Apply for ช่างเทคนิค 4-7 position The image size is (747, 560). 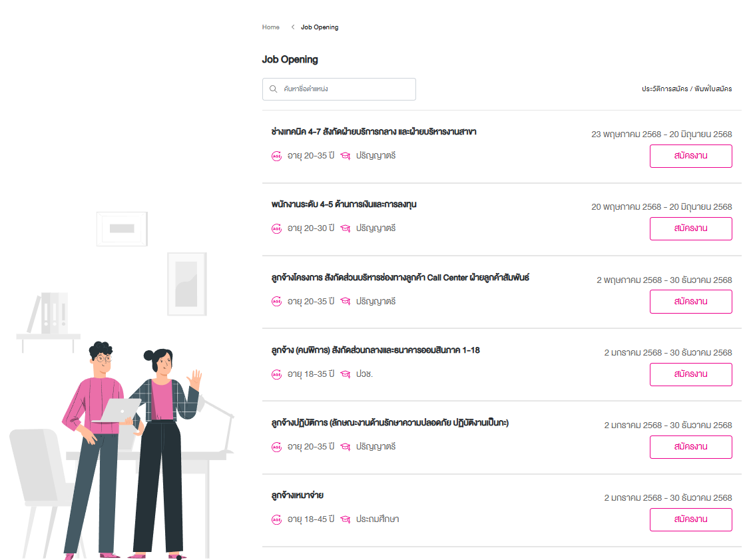coord(691,156)
